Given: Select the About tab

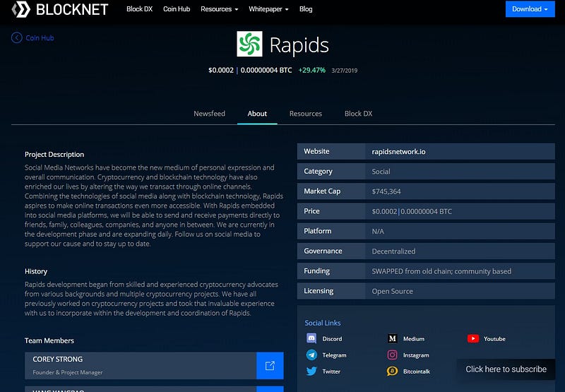Looking at the screenshot, I should tap(257, 114).
